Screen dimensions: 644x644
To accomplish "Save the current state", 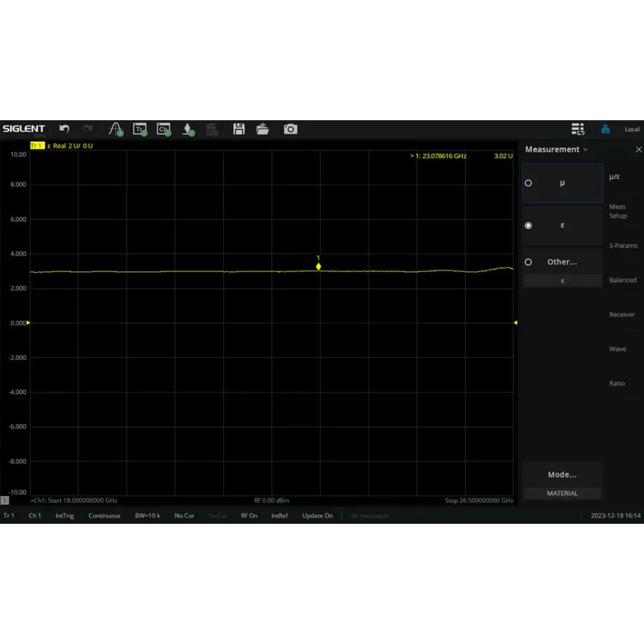I will pos(239,129).
